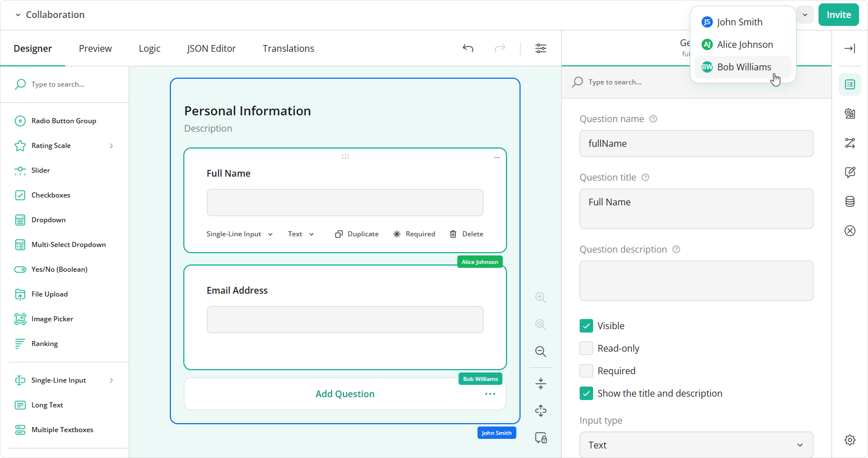Check the Required checkbox in properties
868x458 pixels.
click(586, 371)
